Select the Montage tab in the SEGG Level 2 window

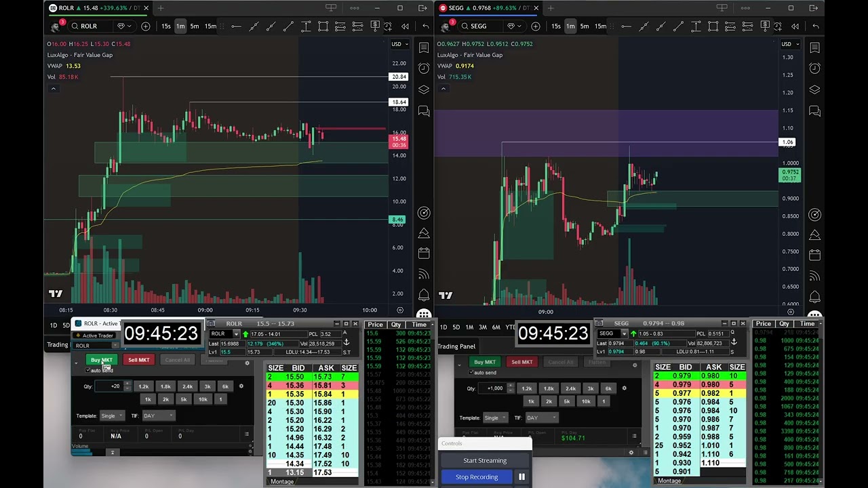(x=669, y=481)
